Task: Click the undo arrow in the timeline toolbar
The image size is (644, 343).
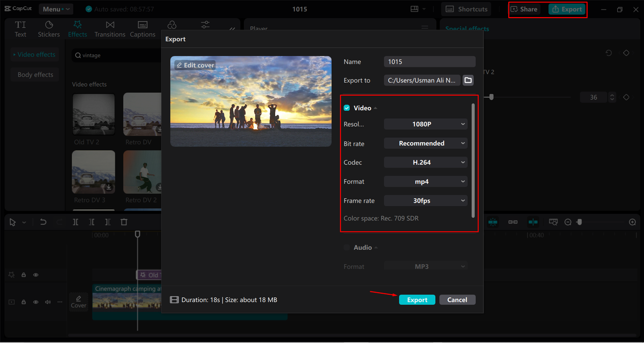Action: 43,222
